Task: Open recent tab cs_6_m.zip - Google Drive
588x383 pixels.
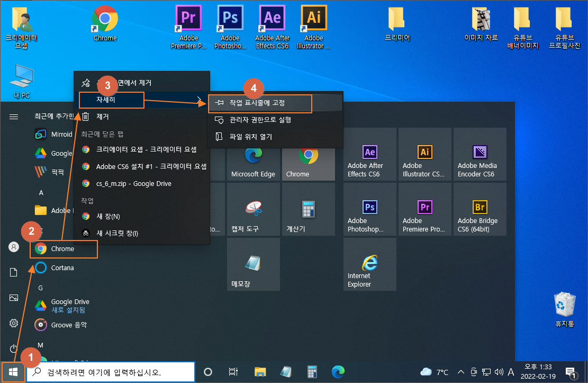Action: pos(142,184)
